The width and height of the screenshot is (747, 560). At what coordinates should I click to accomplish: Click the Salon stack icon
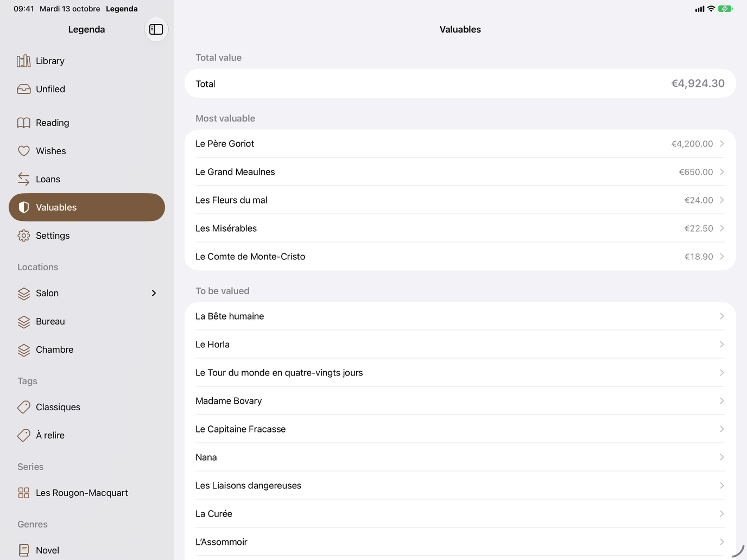(x=24, y=293)
